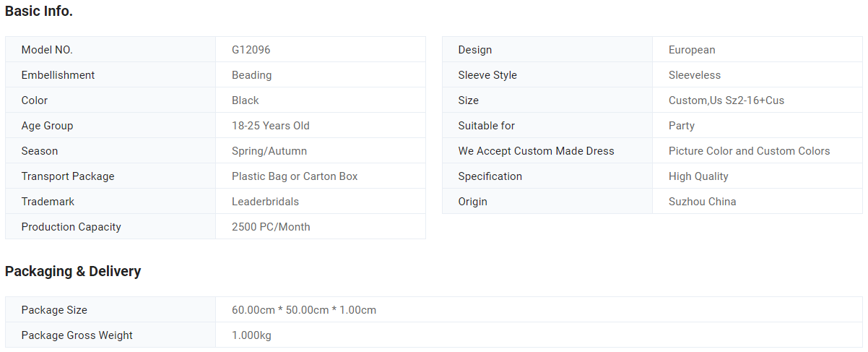Click the Custom,Us Sz2-16+Cus size value
868x352 pixels.
click(x=726, y=100)
